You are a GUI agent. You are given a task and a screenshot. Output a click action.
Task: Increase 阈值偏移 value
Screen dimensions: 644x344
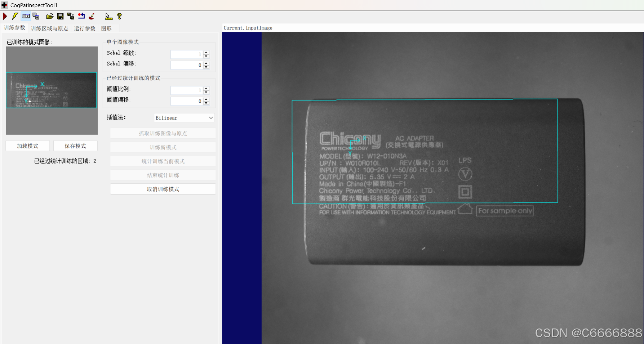click(206, 99)
